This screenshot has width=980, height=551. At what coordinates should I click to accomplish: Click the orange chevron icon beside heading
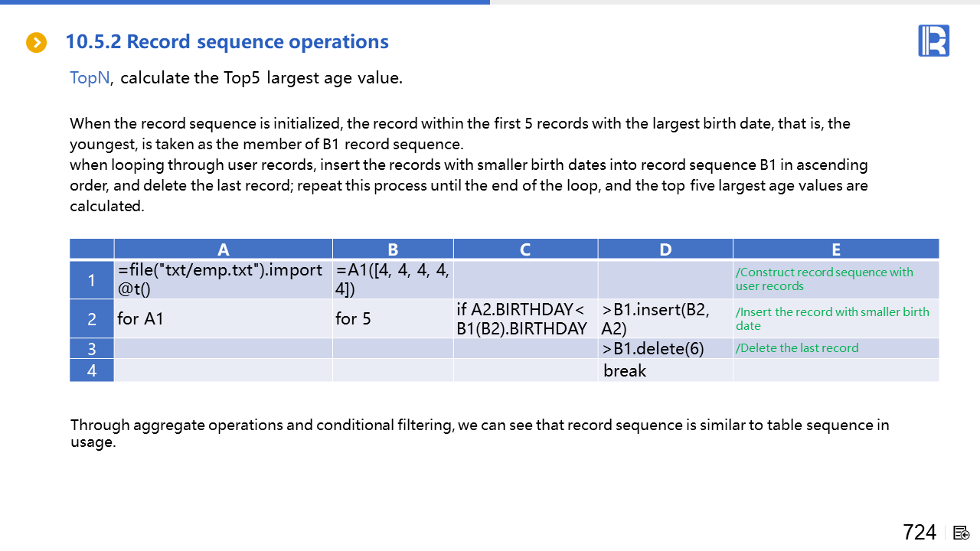pos(36,43)
